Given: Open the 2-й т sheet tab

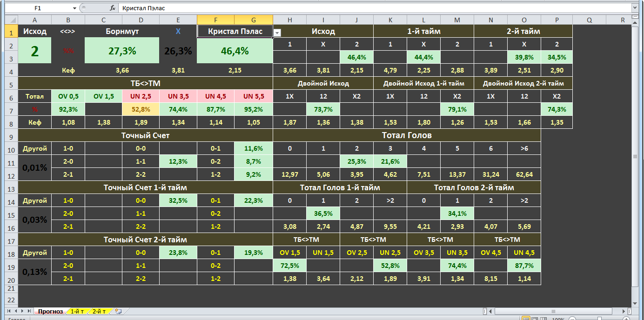Looking at the screenshot, I should pos(99,311).
